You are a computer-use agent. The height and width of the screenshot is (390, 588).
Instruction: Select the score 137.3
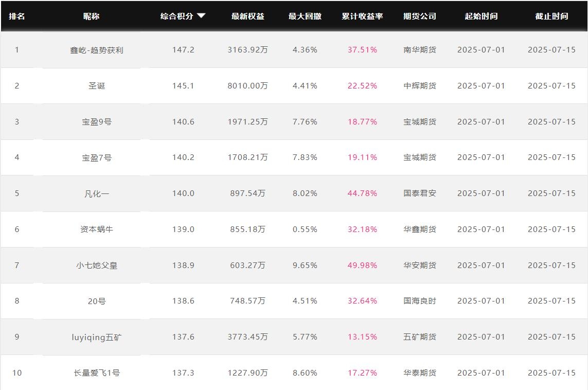point(183,373)
